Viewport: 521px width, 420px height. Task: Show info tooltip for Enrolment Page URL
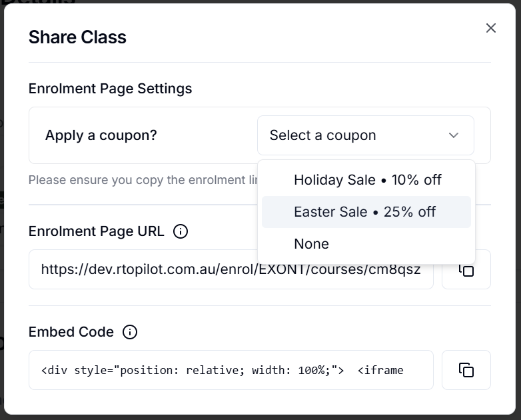click(181, 231)
